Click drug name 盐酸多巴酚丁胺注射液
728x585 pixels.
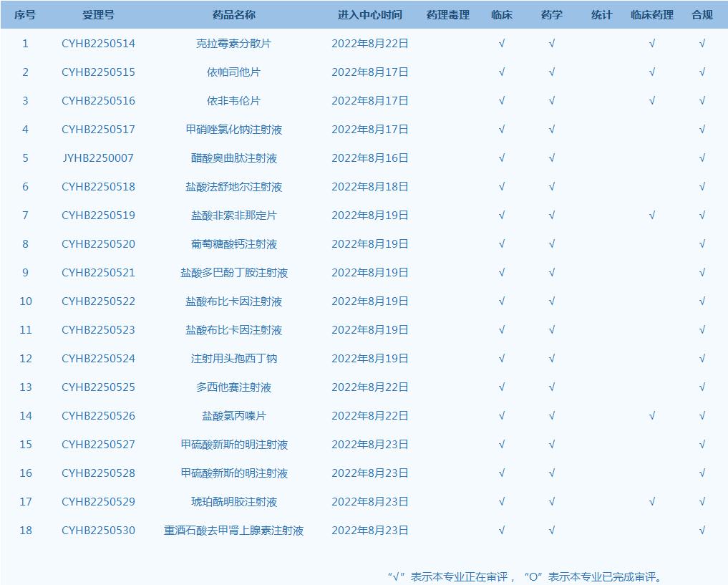coord(233,273)
